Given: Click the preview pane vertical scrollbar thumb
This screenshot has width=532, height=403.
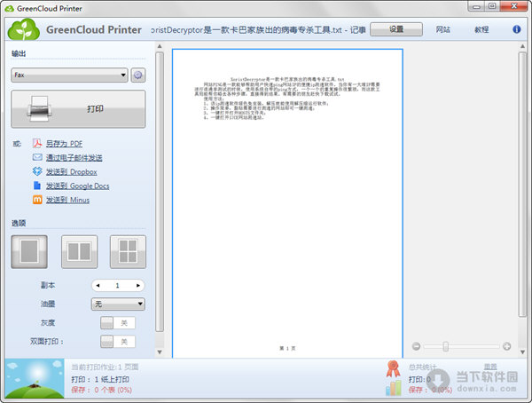Looking at the screenshot, I should pos(522,185).
